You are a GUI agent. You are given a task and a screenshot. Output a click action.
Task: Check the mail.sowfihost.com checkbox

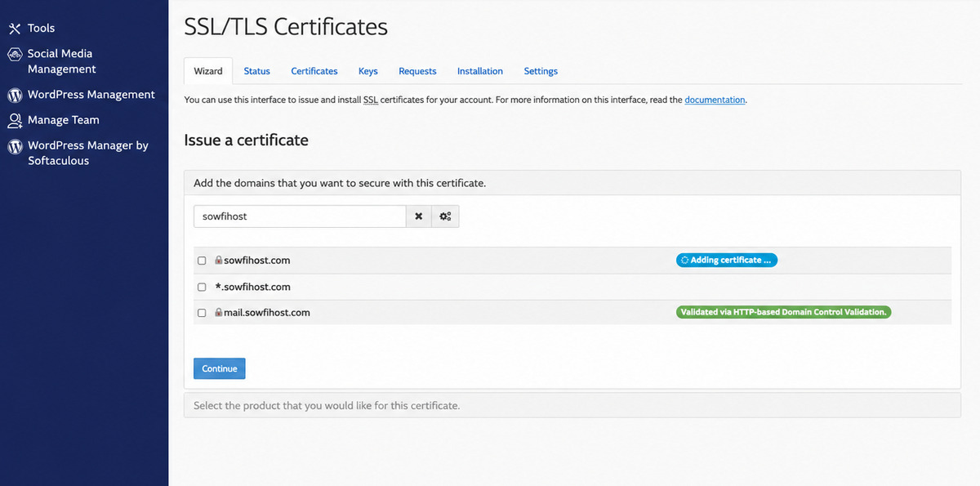tap(202, 313)
